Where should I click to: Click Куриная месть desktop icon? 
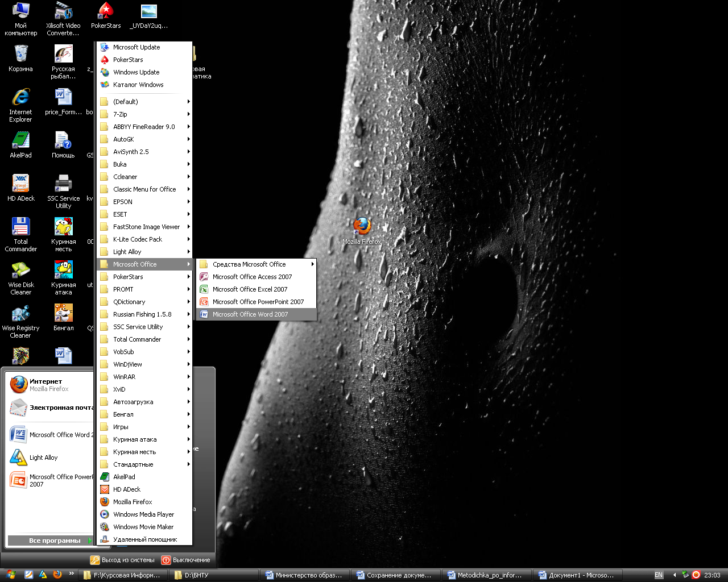point(64,235)
